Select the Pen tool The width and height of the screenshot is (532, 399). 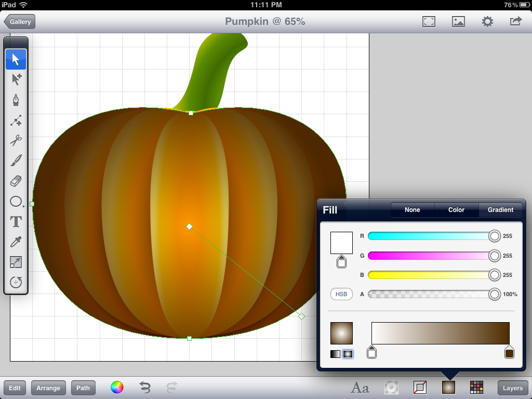point(16,100)
